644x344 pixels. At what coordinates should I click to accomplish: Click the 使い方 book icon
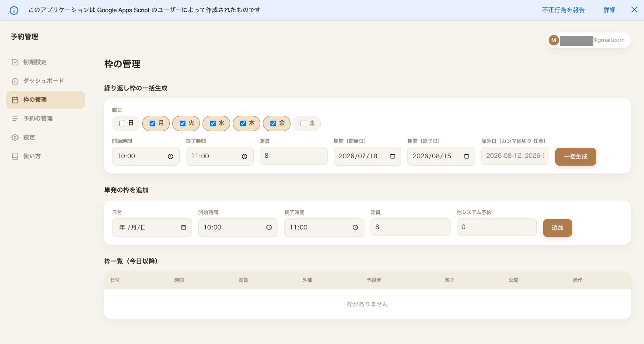[x=15, y=156]
